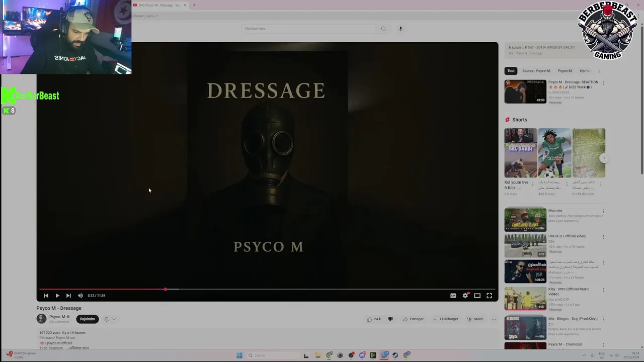Mute the video volume
644x362 pixels.
(x=80, y=296)
